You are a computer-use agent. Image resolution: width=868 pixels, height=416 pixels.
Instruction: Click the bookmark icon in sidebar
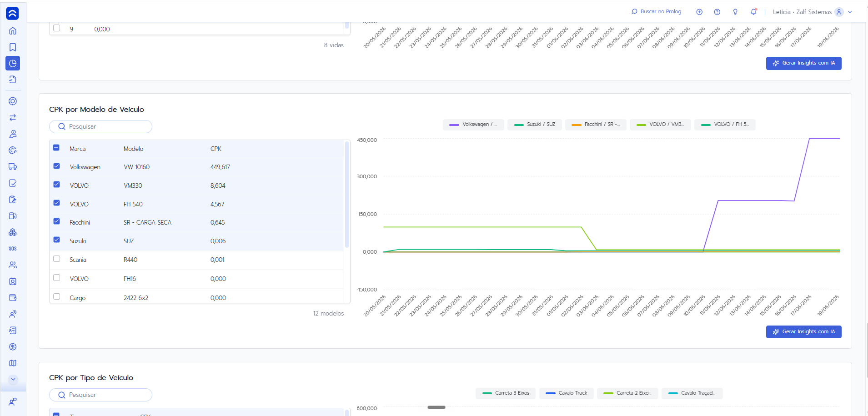click(13, 47)
